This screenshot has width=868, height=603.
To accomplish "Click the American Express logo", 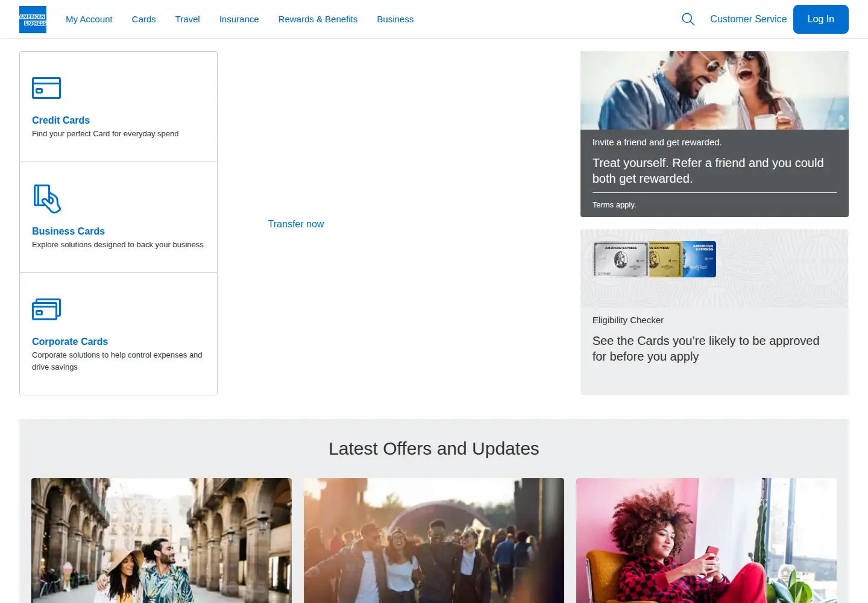I will pyautogui.click(x=33, y=19).
